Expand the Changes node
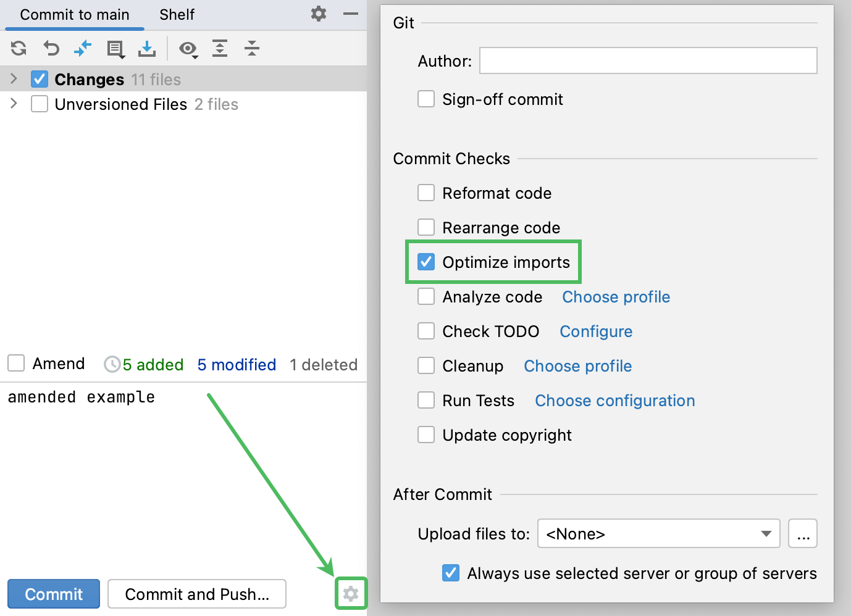 tap(14, 79)
